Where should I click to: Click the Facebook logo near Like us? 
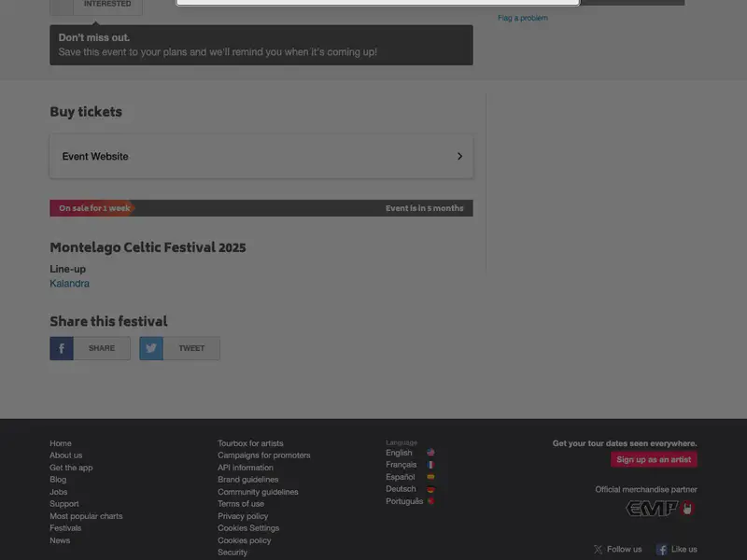[662, 550]
